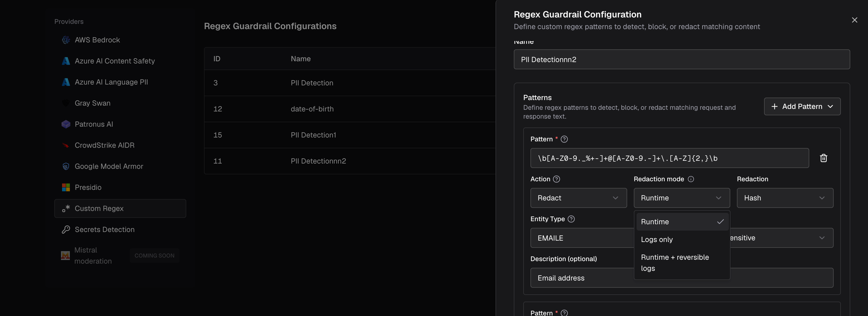Select the Logs only option

coord(682,239)
